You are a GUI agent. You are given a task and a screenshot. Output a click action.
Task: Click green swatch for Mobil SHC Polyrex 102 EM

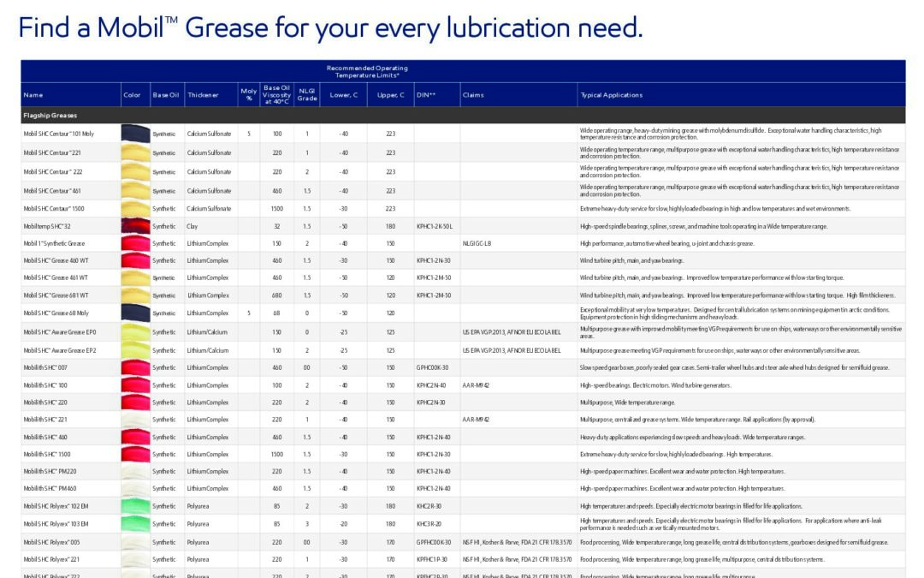[x=135, y=506]
